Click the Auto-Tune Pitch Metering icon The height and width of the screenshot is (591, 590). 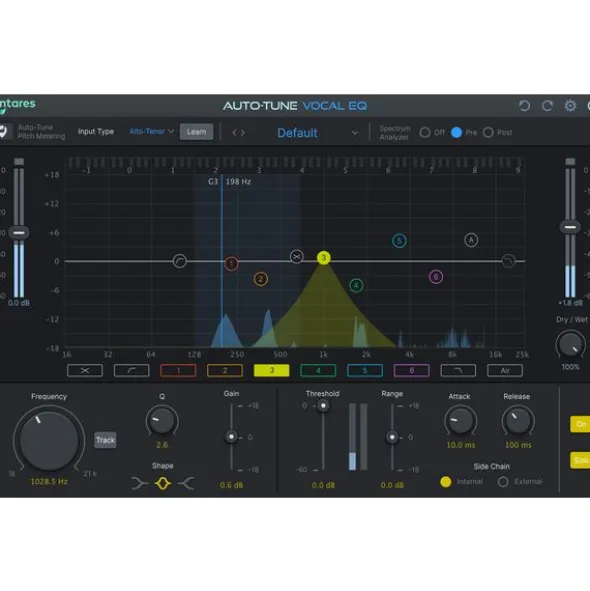click(3, 132)
